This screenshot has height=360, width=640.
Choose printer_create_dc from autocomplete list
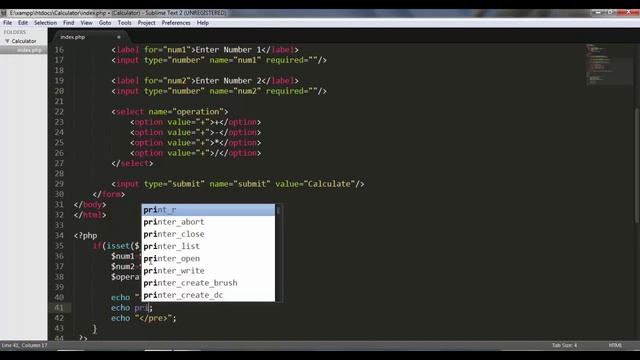point(208,295)
